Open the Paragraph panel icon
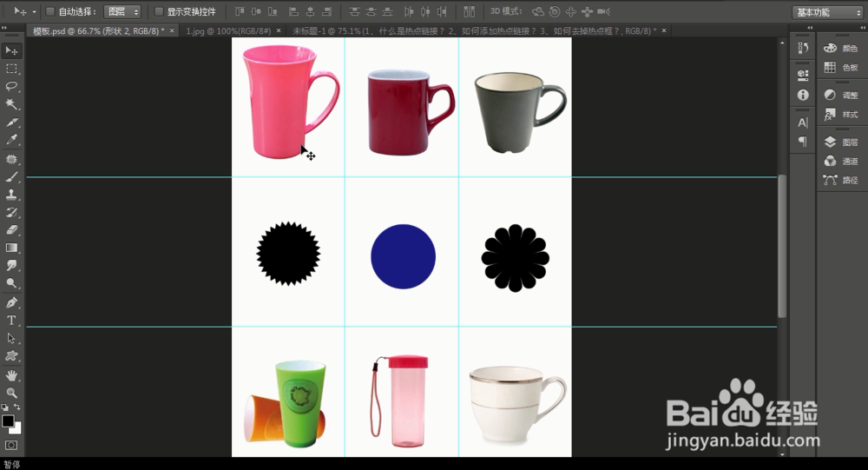The width and height of the screenshot is (868, 470). point(803,142)
